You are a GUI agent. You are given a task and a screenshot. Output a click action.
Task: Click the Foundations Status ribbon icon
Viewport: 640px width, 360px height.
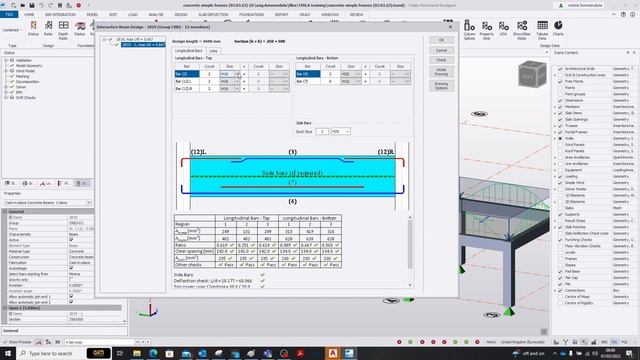point(80,29)
